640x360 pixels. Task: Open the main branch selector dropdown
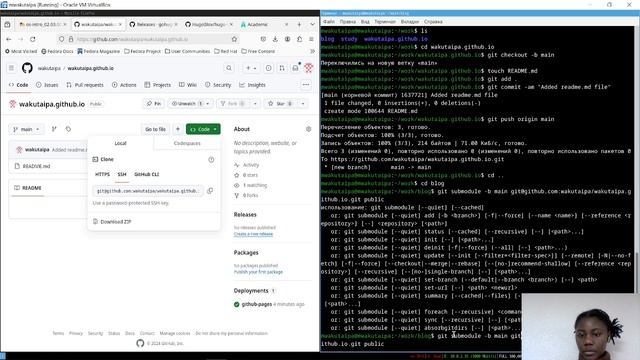[27, 129]
